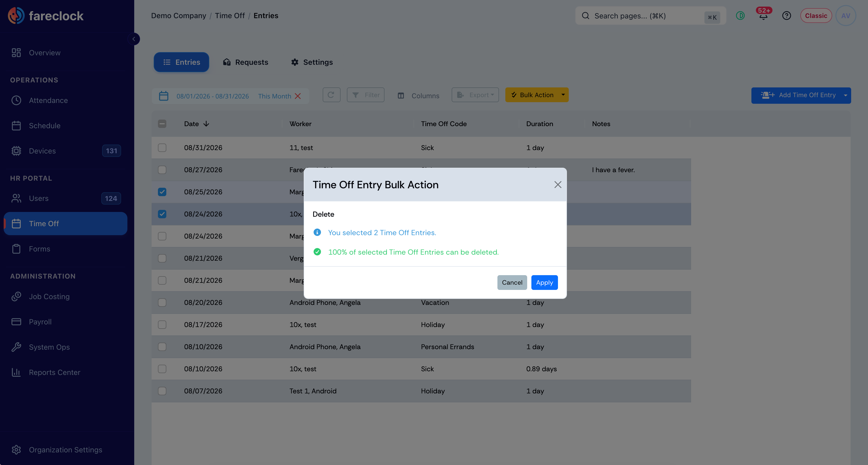This screenshot has height=465, width=868.
Task: Open the Settings tab
Action: (312, 62)
